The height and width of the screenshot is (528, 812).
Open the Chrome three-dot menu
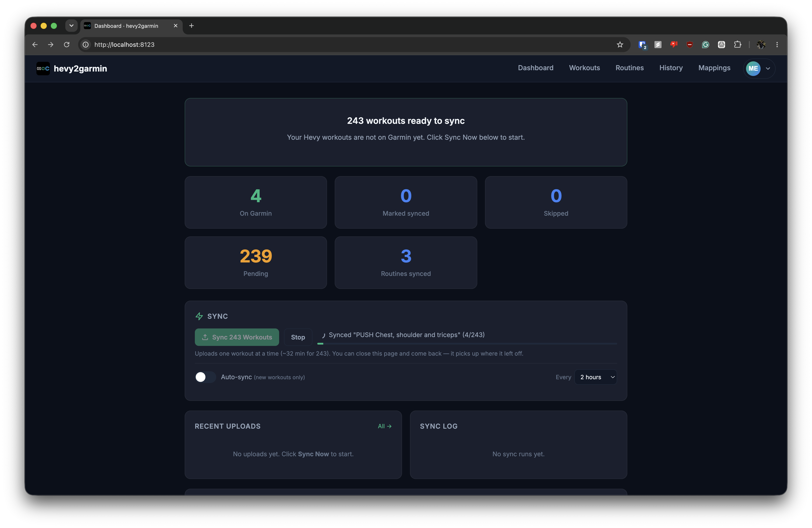click(777, 44)
